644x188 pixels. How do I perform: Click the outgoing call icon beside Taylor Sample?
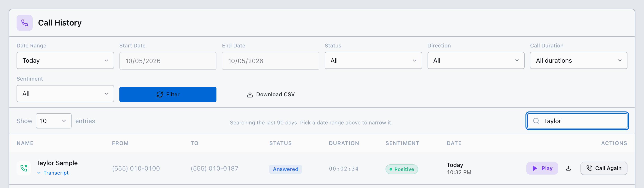click(x=24, y=168)
